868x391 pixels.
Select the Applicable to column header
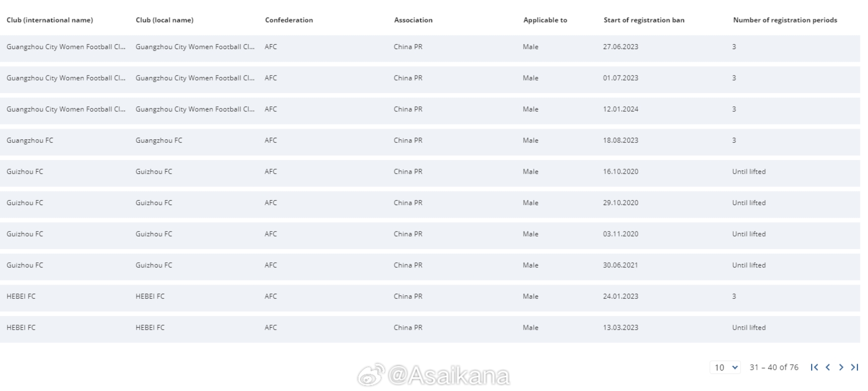(x=545, y=20)
